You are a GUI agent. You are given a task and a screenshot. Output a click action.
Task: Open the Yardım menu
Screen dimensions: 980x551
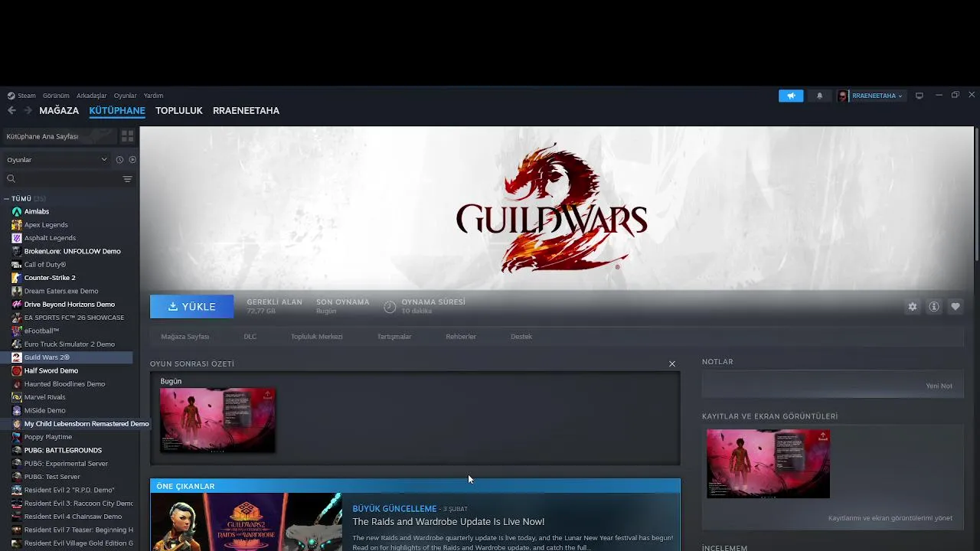[x=153, y=96]
